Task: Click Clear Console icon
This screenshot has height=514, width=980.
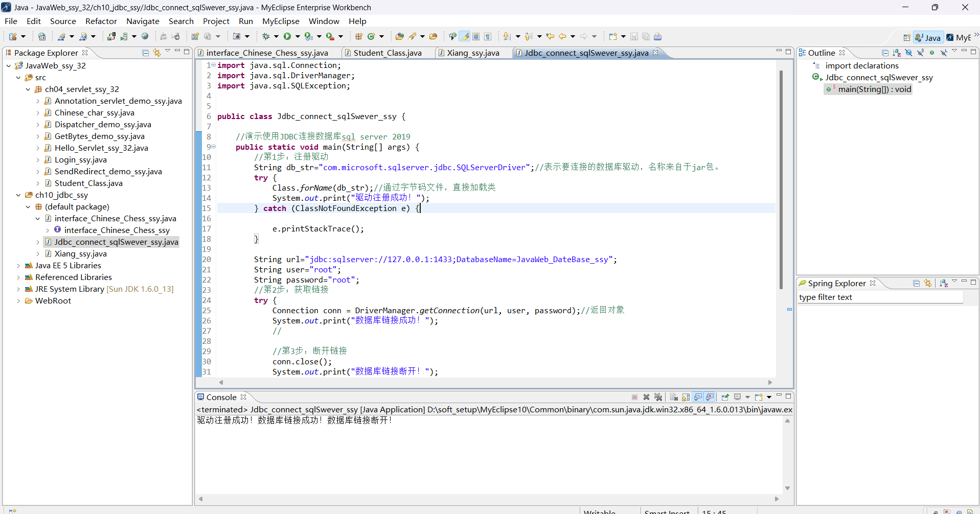Action: tap(674, 397)
